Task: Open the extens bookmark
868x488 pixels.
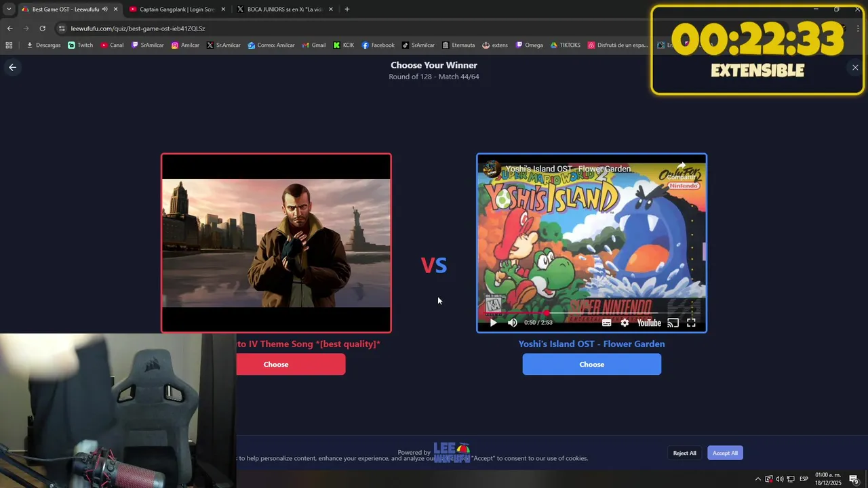Action: (x=495, y=45)
